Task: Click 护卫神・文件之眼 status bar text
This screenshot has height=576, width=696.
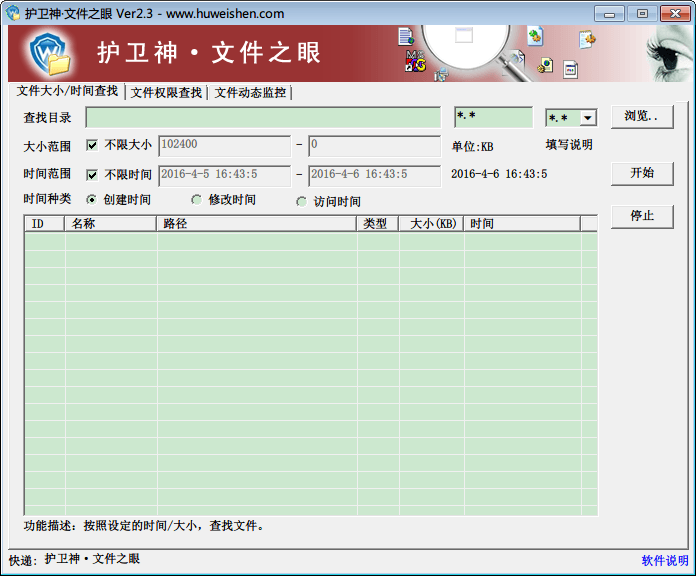Action: 92,559
